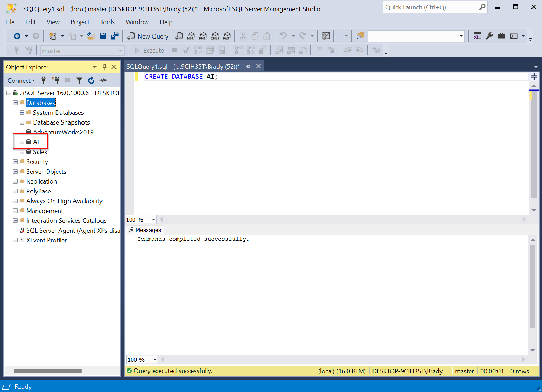Expand the AI database node
This screenshot has height=392, width=542.
point(22,142)
